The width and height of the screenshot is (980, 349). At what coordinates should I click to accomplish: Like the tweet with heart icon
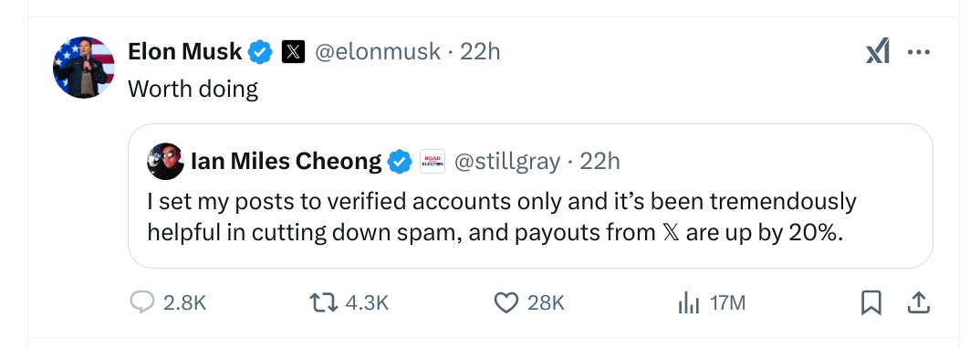506,303
